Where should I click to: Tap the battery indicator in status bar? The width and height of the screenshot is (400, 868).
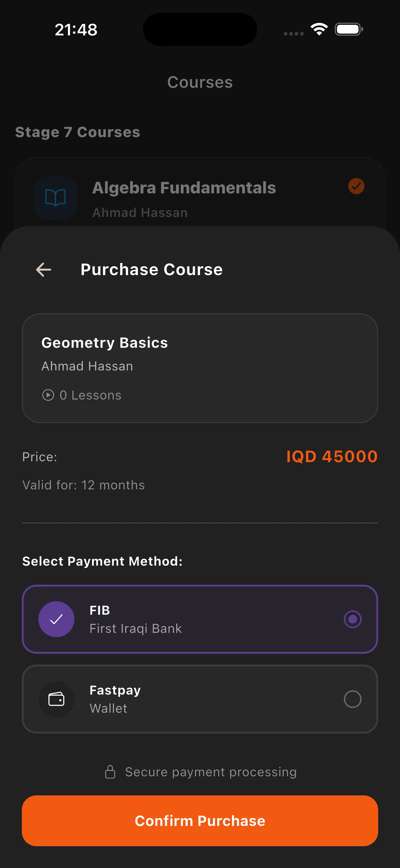coord(349,29)
